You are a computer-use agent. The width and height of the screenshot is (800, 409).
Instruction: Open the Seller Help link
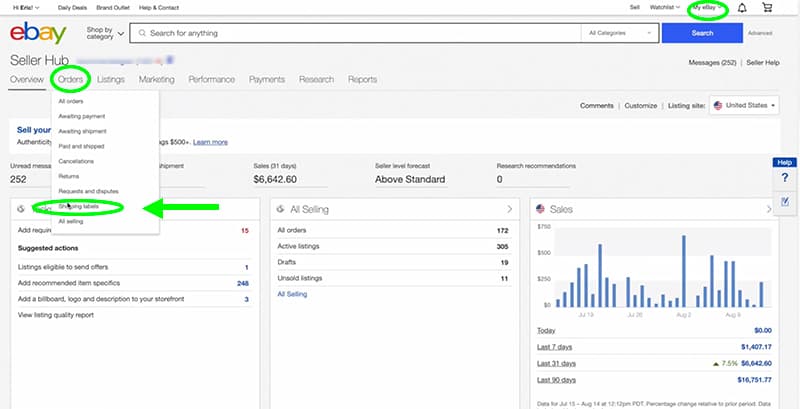763,63
